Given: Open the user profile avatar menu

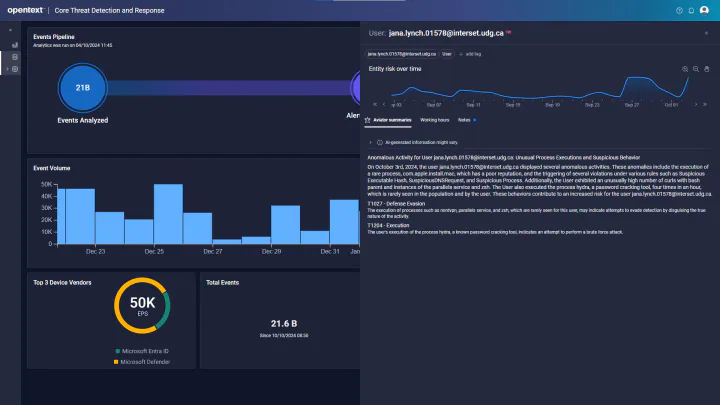Looking at the screenshot, I should point(706,10).
